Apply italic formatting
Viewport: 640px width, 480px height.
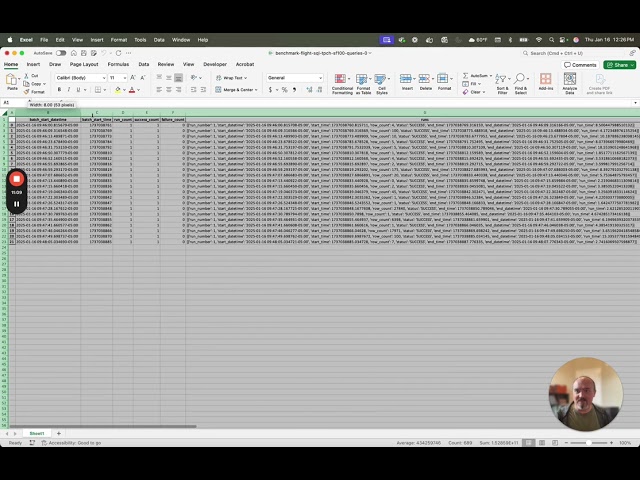pos(69,89)
